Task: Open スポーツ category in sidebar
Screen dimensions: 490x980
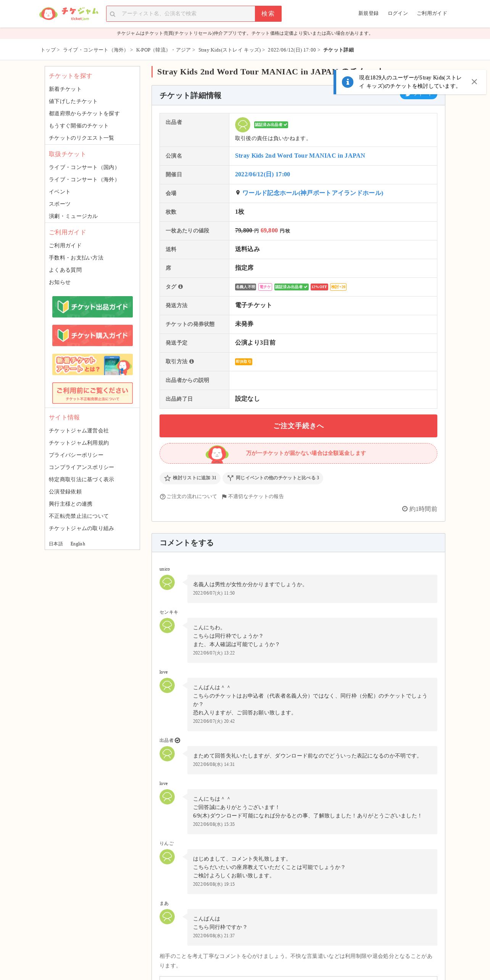Action: 60,204
